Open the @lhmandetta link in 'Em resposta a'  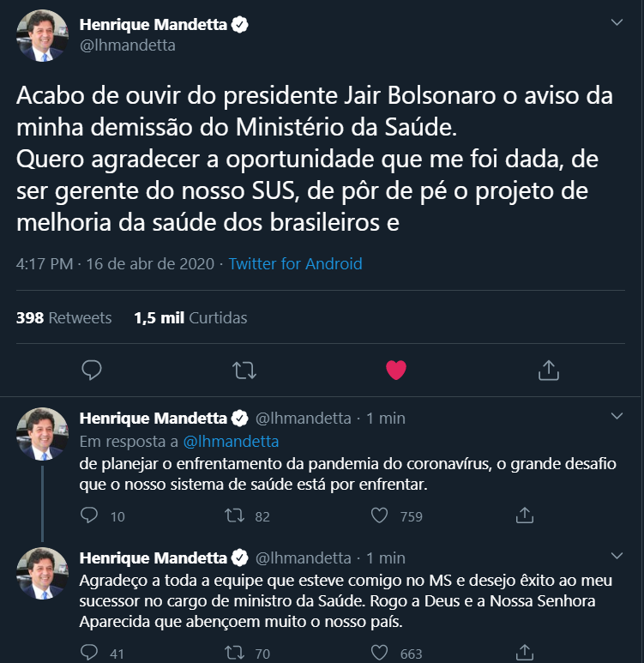[230, 442]
